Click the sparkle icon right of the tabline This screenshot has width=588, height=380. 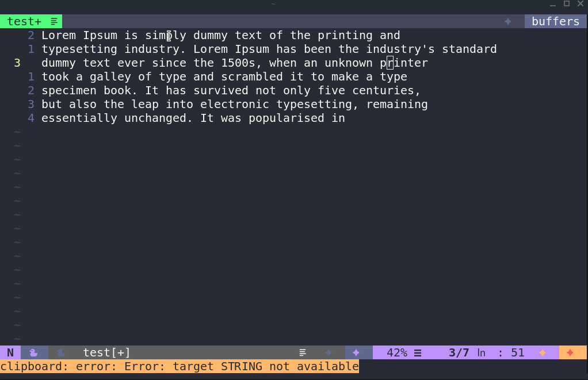pyautogui.click(x=507, y=21)
